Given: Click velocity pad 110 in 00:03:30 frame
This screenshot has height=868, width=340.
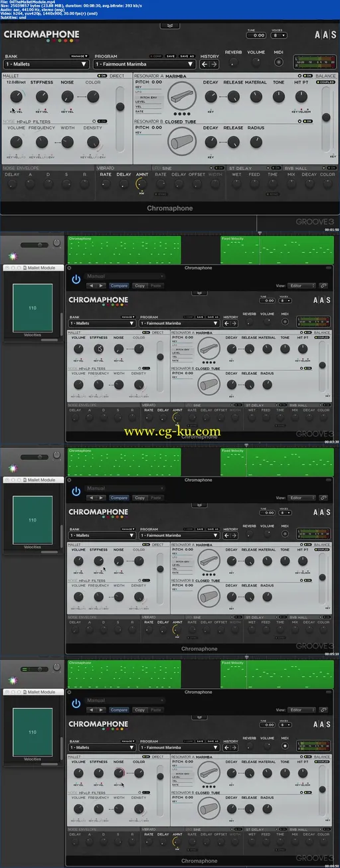Looking at the screenshot, I should [x=33, y=309].
